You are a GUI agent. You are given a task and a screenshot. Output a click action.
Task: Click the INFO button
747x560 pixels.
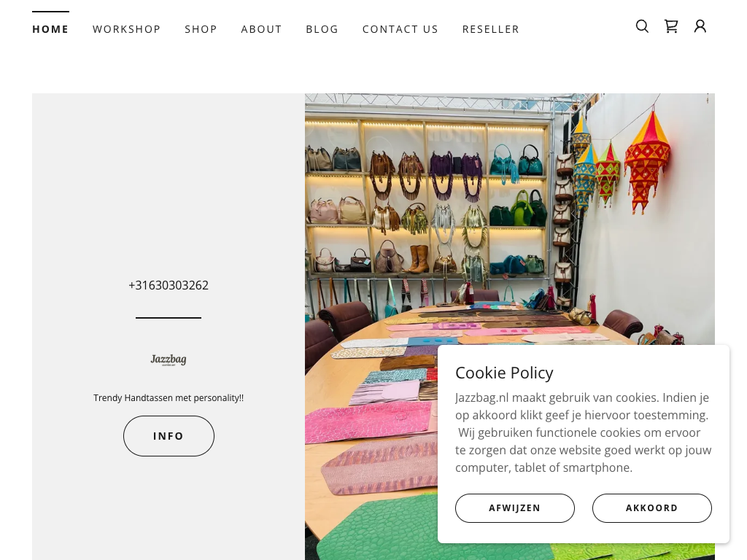click(x=169, y=436)
